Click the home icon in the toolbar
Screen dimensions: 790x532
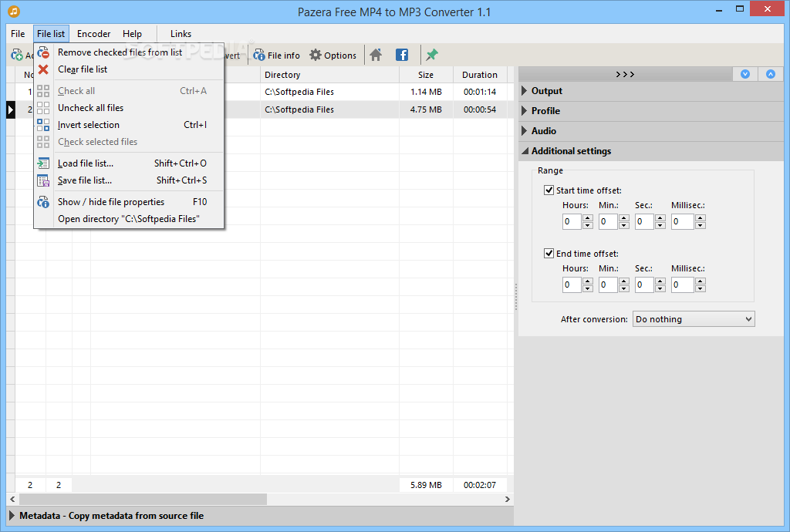[376, 55]
